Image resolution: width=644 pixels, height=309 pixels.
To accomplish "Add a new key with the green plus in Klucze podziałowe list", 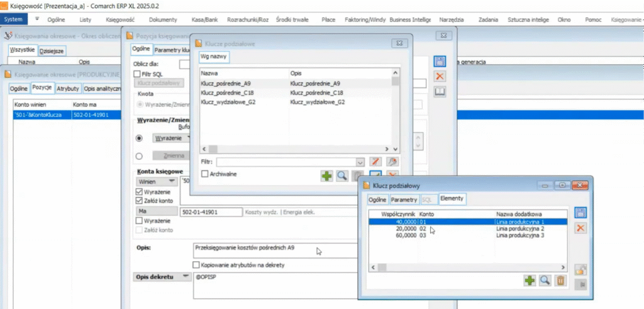I will point(326,176).
